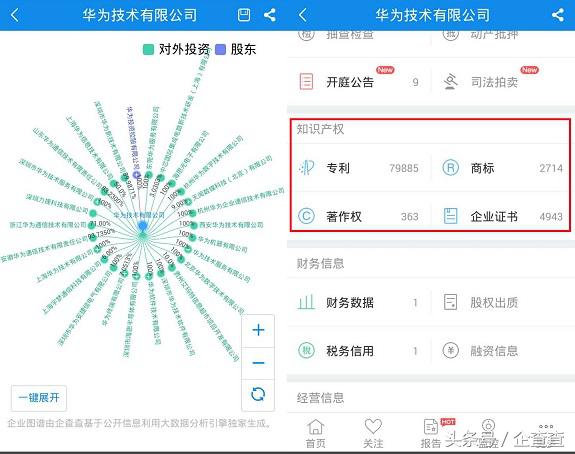Click the 税务信用 label
Viewport: 575px width, 454px height.
coord(350,351)
